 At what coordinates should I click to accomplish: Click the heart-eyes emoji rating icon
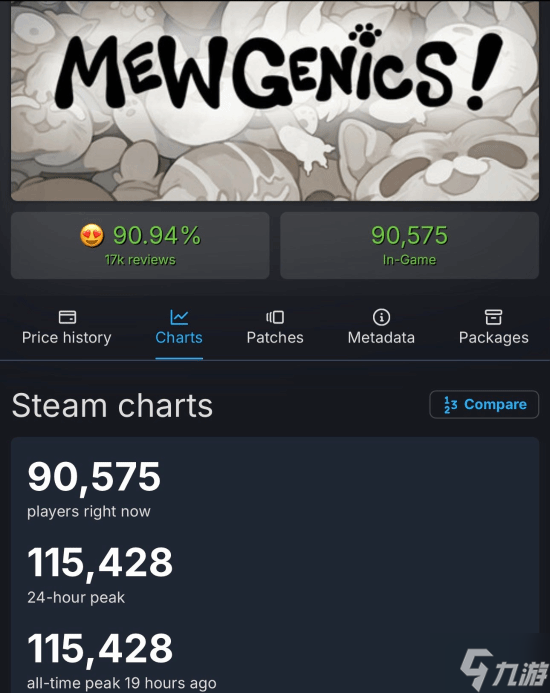(x=92, y=235)
